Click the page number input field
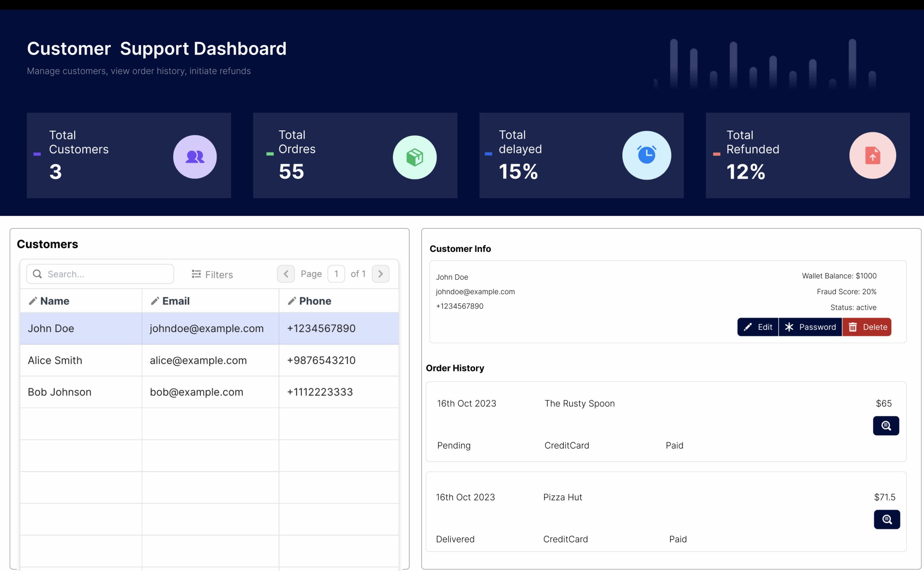This screenshot has height=571, width=924. click(336, 274)
